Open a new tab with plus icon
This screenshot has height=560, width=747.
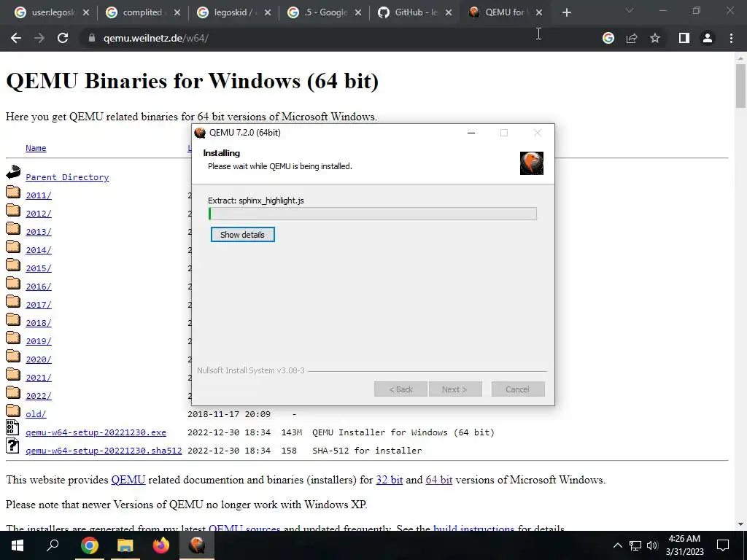pos(566,12)
